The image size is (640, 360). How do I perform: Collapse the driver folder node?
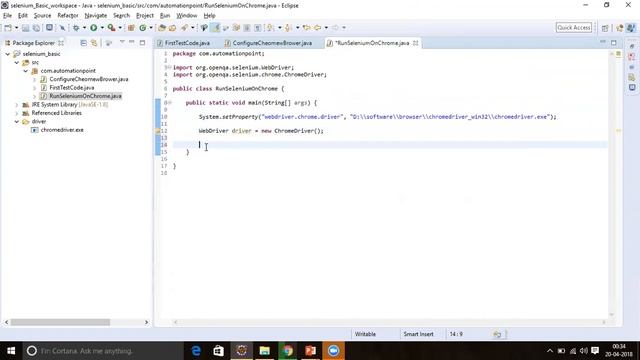17,122
